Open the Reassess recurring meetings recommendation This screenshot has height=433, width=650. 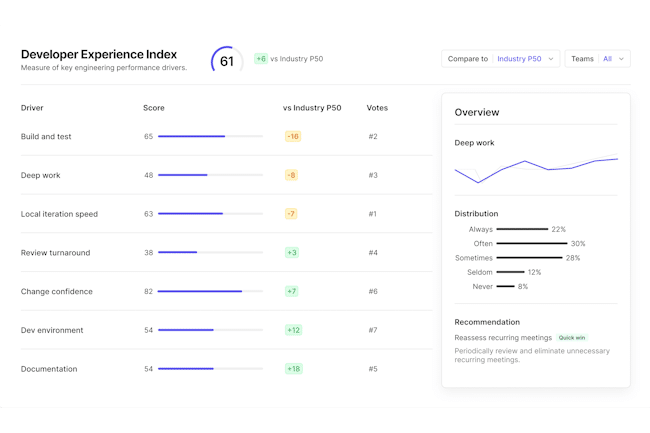pyautogui.click(x=503, y=338)
